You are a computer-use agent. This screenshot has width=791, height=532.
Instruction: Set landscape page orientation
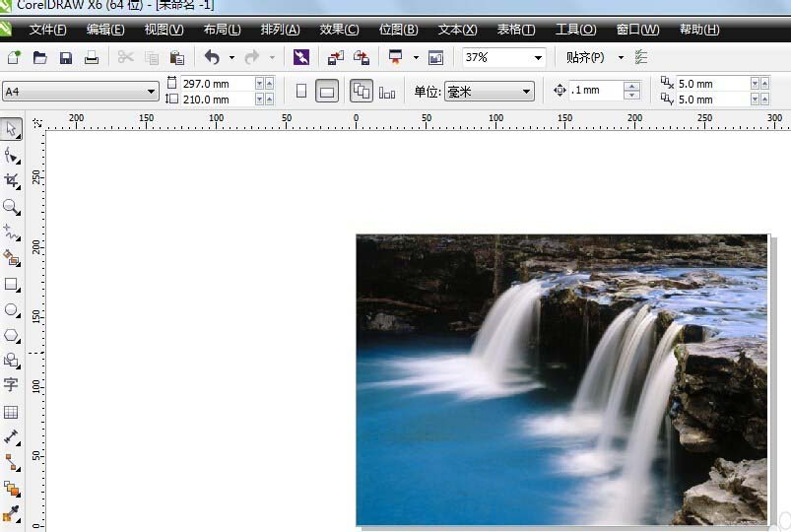point(327,92)
